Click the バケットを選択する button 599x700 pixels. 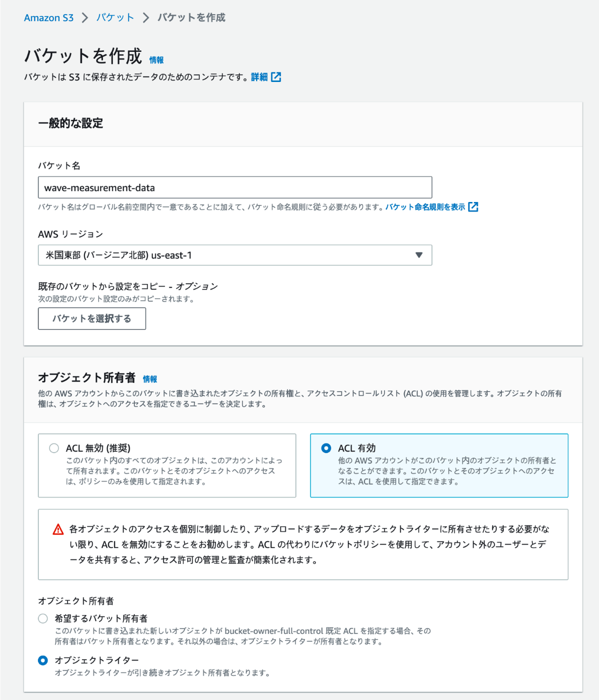[x=92, y=318]
